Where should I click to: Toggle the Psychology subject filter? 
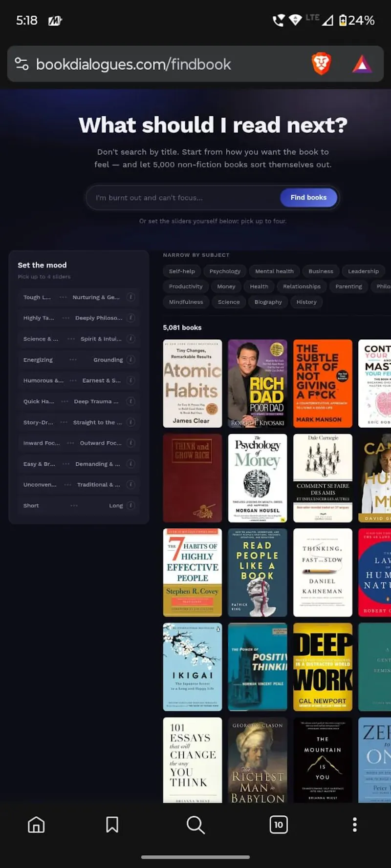coord(225,271)
